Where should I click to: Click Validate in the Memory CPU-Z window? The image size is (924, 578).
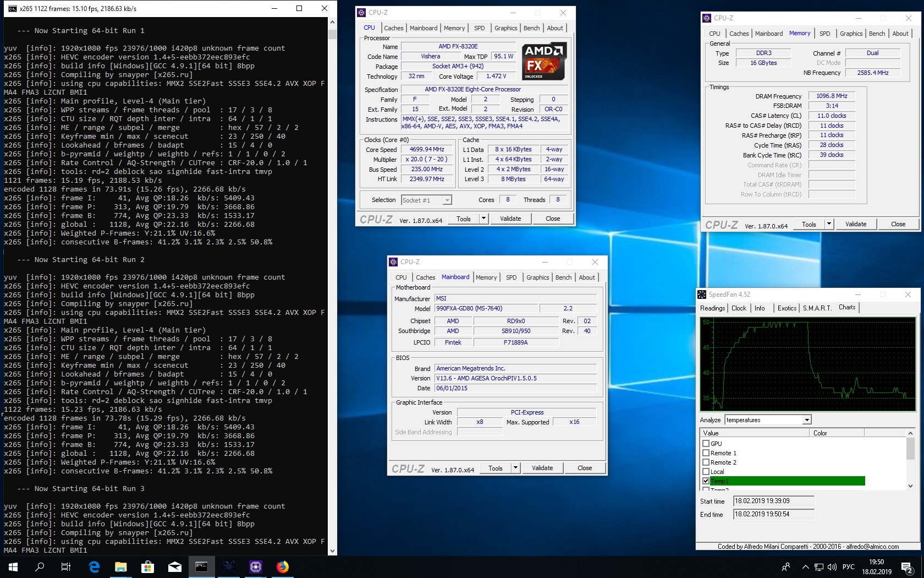coord(855,224)
